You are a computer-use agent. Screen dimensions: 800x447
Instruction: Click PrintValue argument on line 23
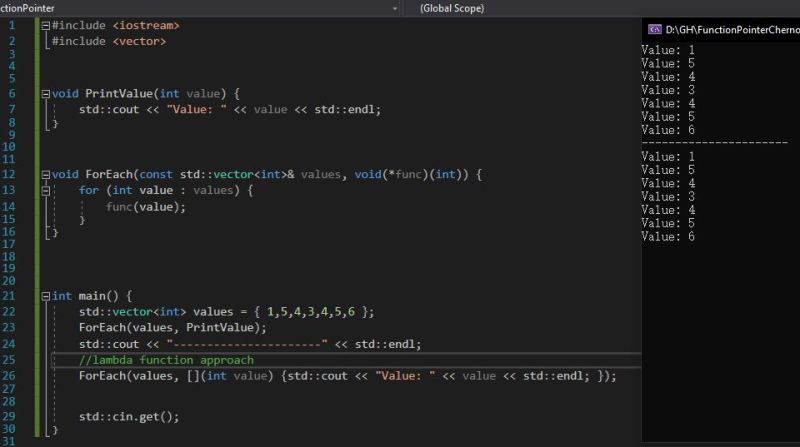(x=220, y=328)
